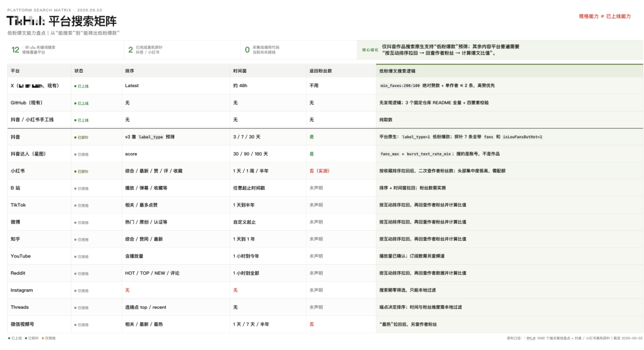Click the '仅规格' status in TikTok row
The height and width of the screenshot is (350, 644).
tap(81, 205)
